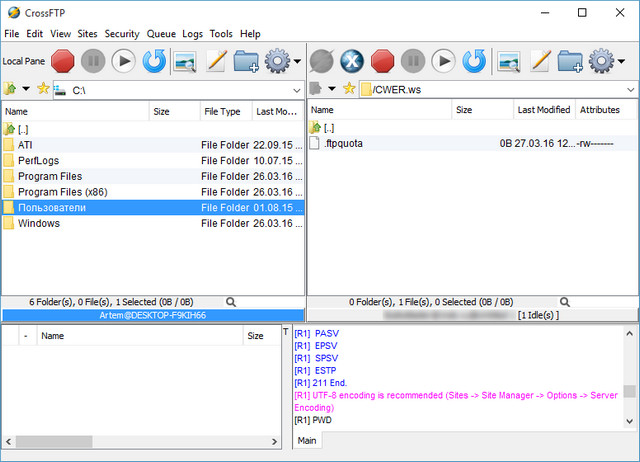
Task: Click the remote pane Play button
Action: [444, 61]
